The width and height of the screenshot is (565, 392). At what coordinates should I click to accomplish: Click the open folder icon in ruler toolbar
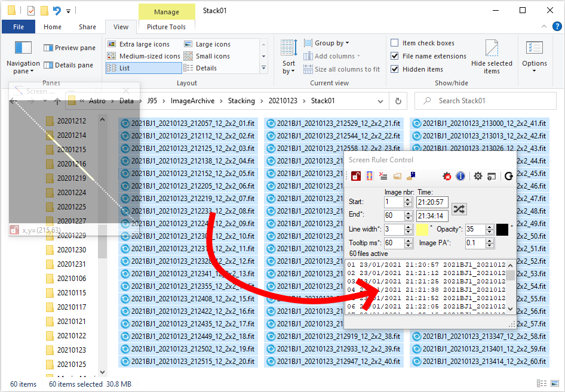(x=397, y=176)
